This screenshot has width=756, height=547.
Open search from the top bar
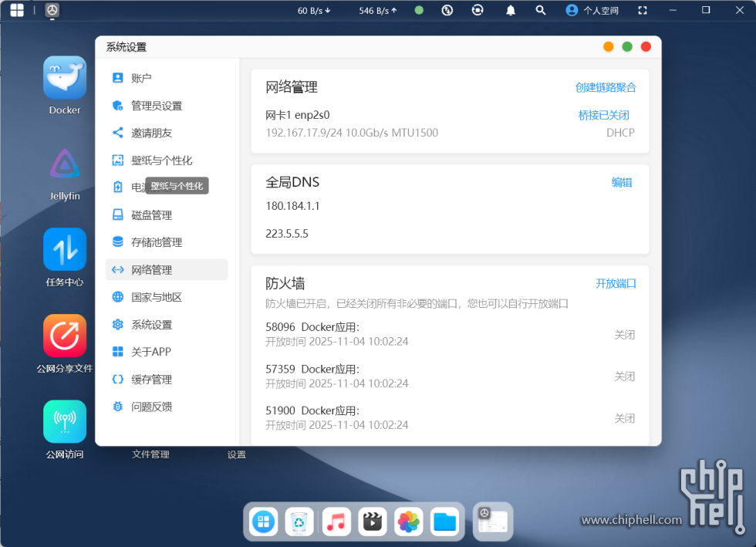pos(540,10)
